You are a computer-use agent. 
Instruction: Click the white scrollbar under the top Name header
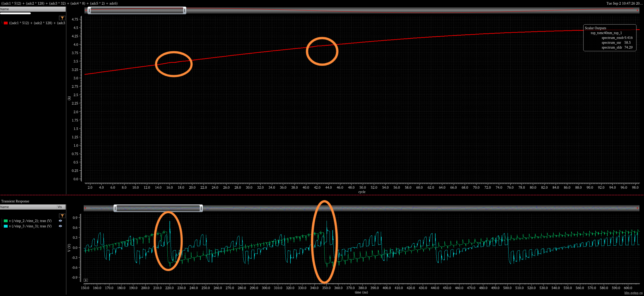15,13
